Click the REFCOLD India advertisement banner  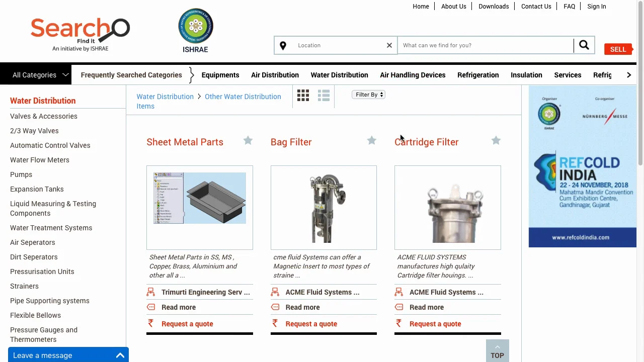[583, 166]
